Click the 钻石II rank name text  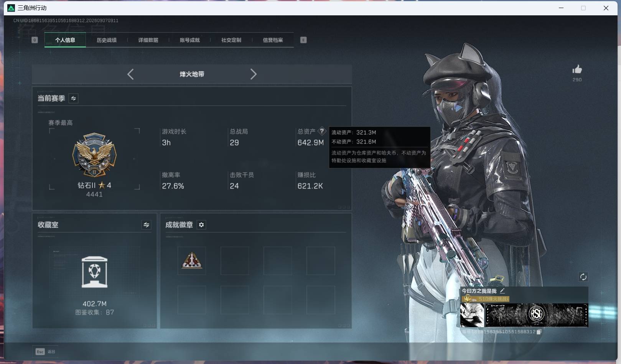(x=87, y=185)
